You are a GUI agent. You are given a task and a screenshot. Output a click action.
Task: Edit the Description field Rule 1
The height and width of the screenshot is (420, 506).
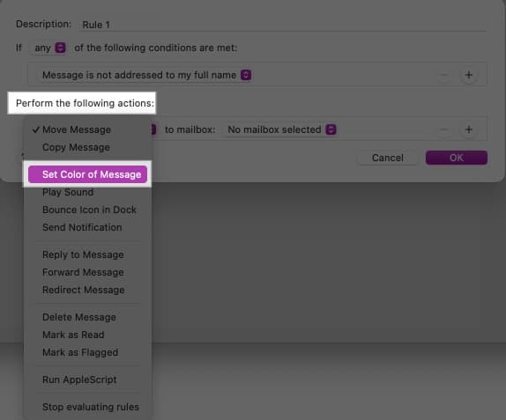click(282, 25)
